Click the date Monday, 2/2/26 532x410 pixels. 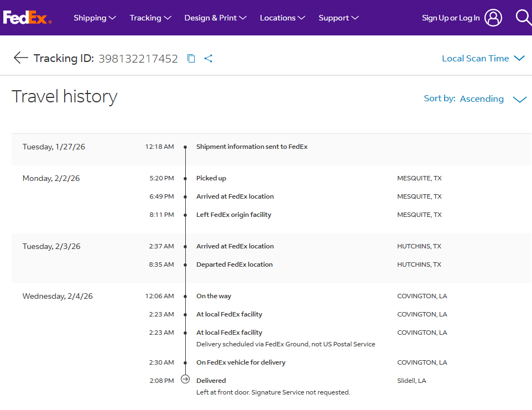click(x=51, y=178)
